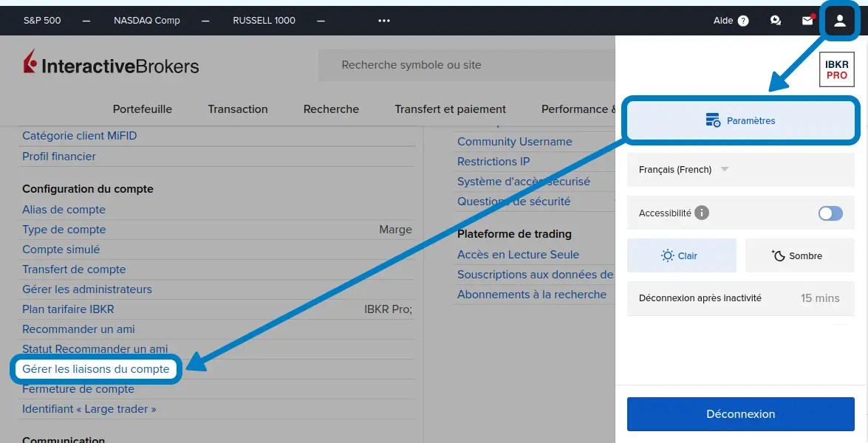Click the chat support bubble icon

[775, 21]
